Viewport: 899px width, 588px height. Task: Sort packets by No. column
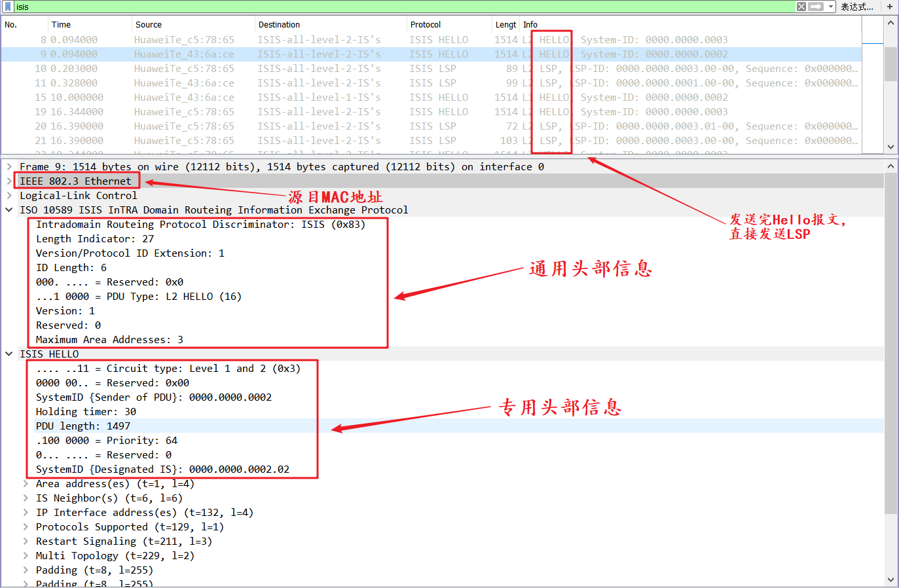click(x=11, y=25)
